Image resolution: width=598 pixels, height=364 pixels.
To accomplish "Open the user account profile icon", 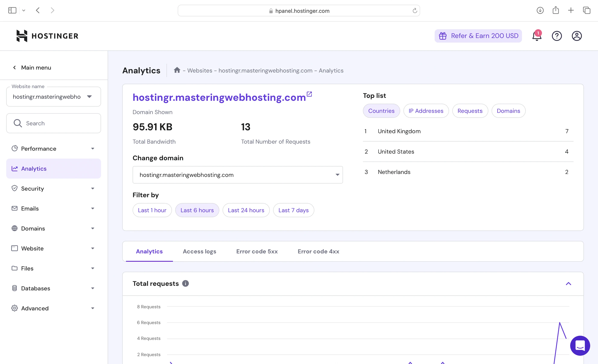I will point(576,36).
